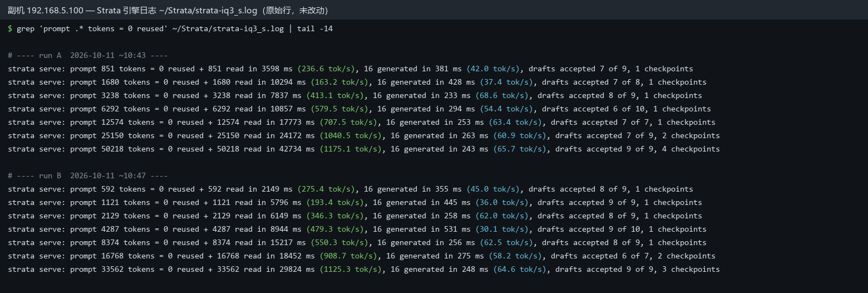Click the log line for prompt 33562 tokens
Screen dimensions: 868x293
pos(364,270)
